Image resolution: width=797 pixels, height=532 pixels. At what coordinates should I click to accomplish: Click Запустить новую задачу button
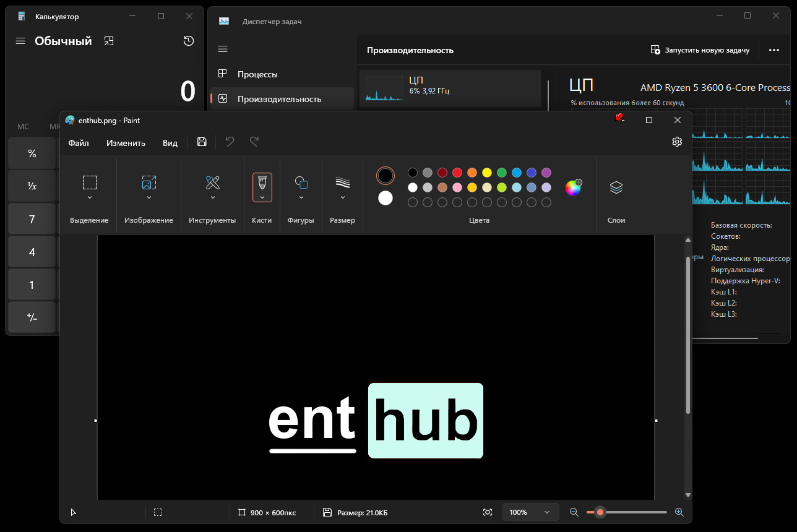tap(700, 50)
